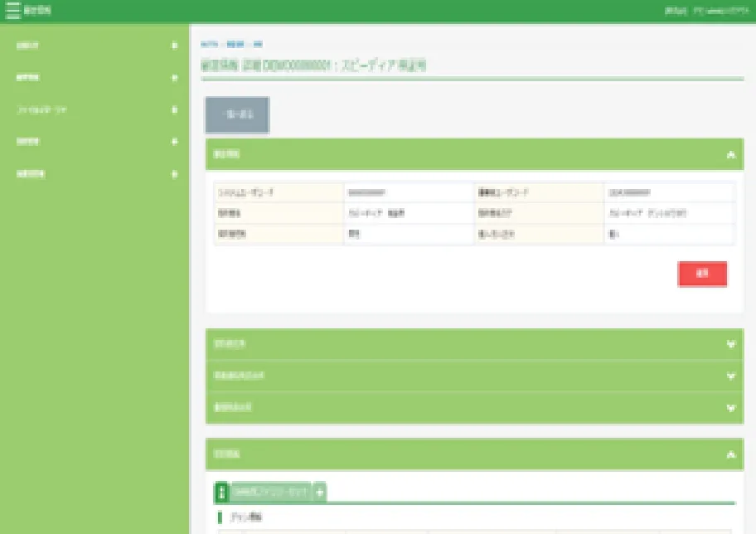The height and width of the screenshot is (534, 756).
Task: Expand the first collapsed green panel
Action: click(729, 344)
